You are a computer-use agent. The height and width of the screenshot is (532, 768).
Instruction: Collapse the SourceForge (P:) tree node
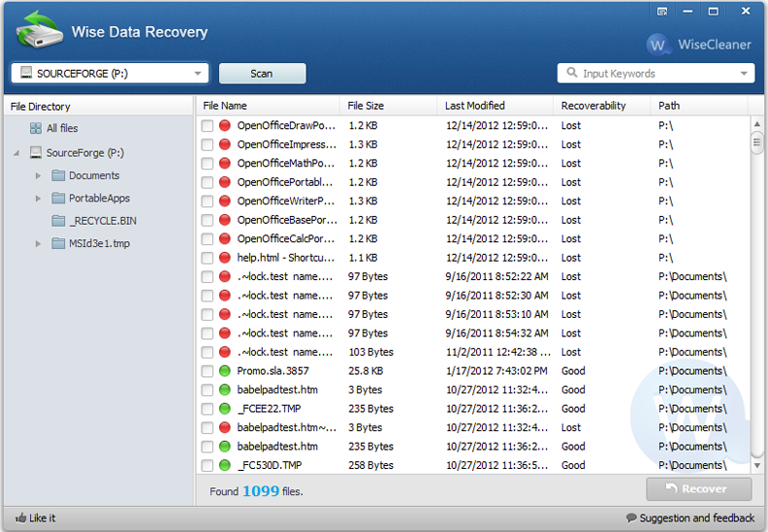coord(16,153)
